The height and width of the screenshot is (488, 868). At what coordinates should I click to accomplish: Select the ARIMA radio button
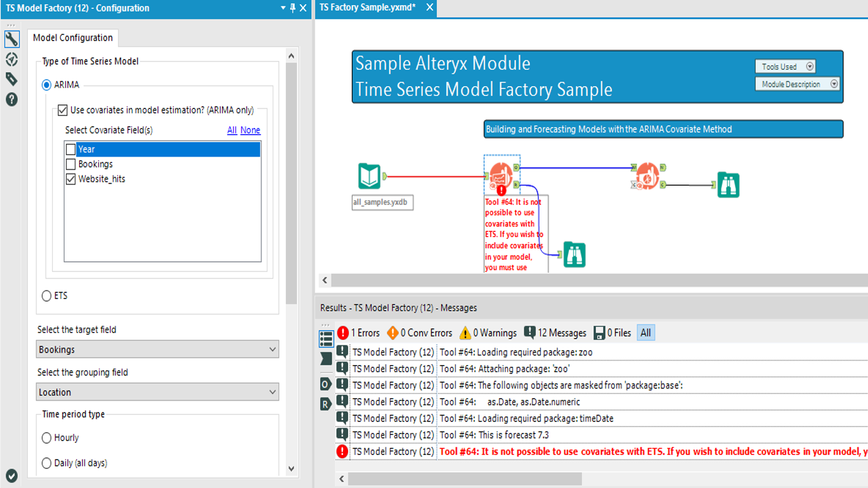tap(46, 85)
